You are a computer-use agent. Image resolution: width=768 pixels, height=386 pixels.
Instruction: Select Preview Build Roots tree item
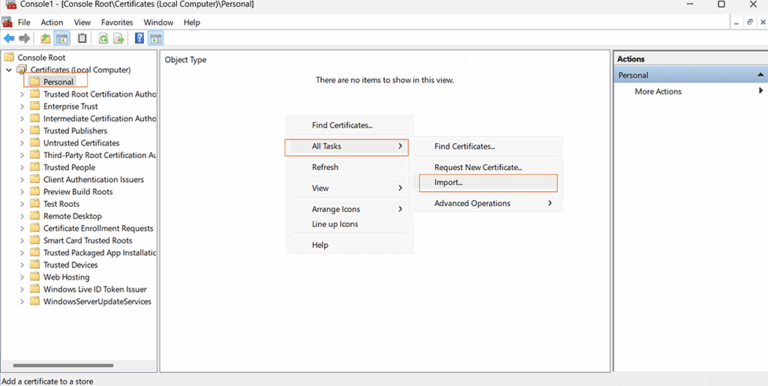coord(78,192)
